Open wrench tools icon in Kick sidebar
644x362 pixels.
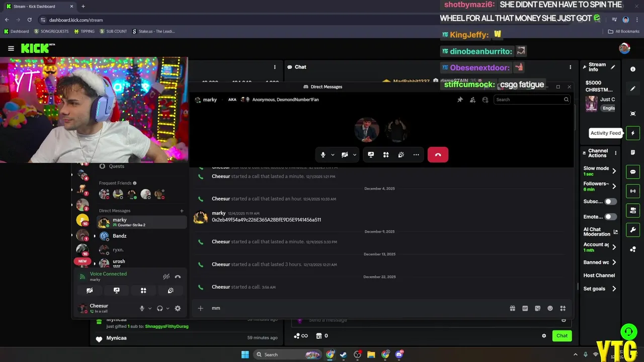click(x=633, y=230)
